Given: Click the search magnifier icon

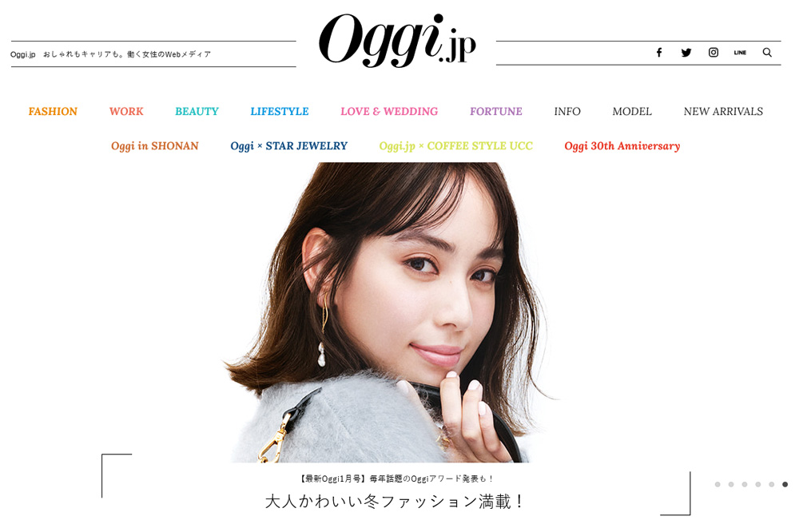Looking at the screenshot, I should coord(767,53).
